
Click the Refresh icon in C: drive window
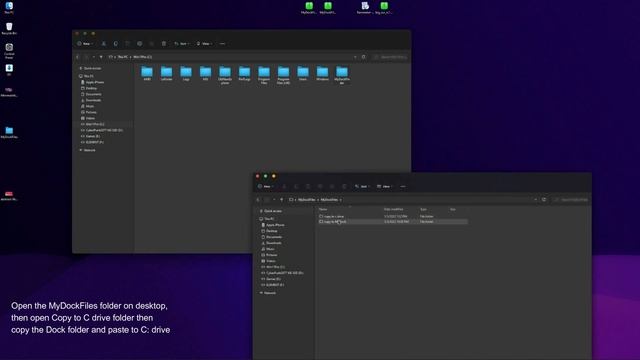(364, 57)
